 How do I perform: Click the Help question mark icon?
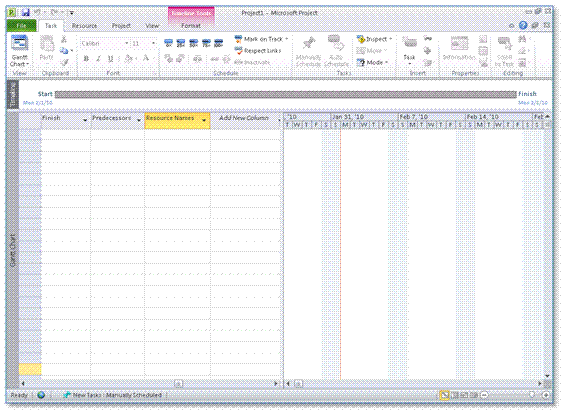point(523,25)
